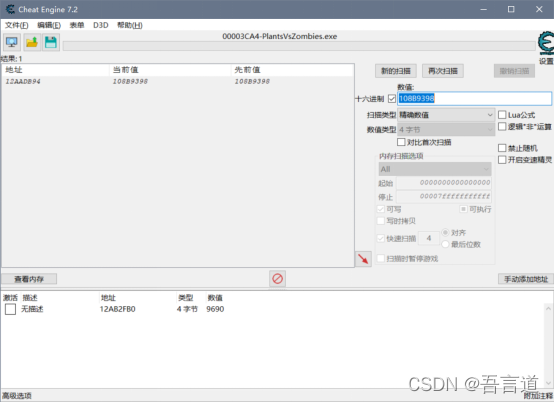Click the 起始 start address field
This screenshot has width=554, height=403.
coord(444,183)
